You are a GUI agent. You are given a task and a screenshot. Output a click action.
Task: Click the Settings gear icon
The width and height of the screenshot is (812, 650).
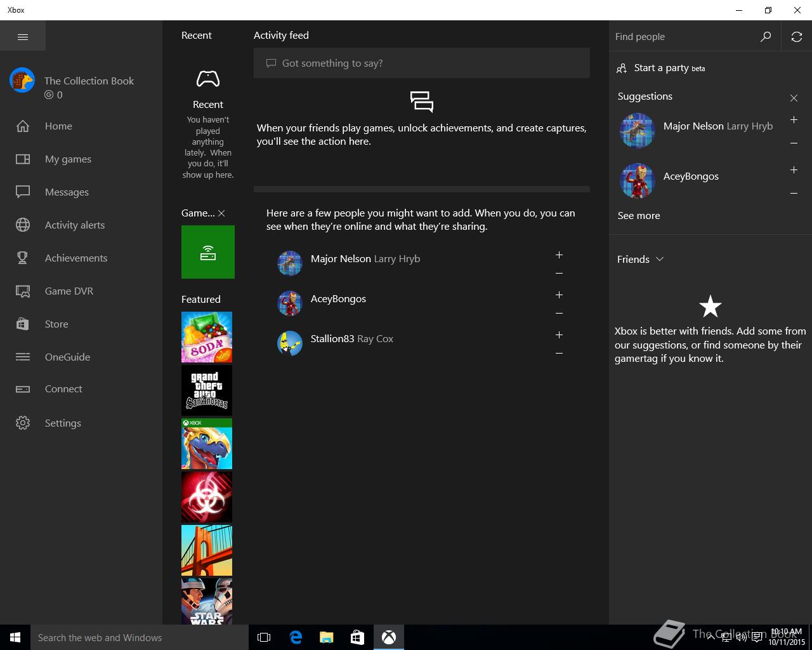23,423
